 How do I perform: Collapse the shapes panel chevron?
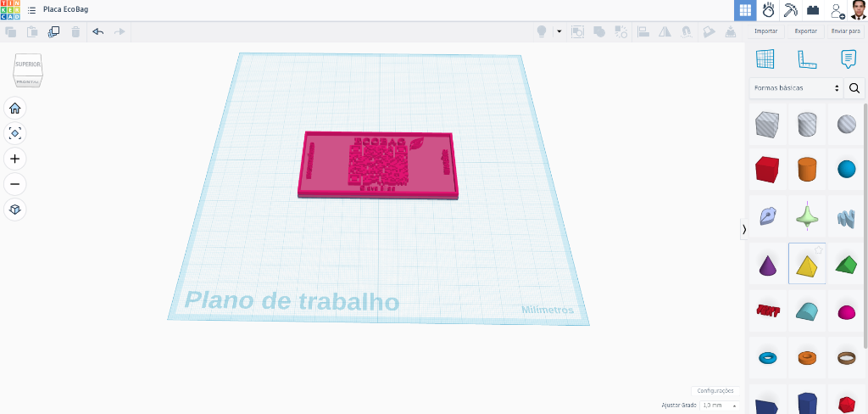tap(744, 229)
